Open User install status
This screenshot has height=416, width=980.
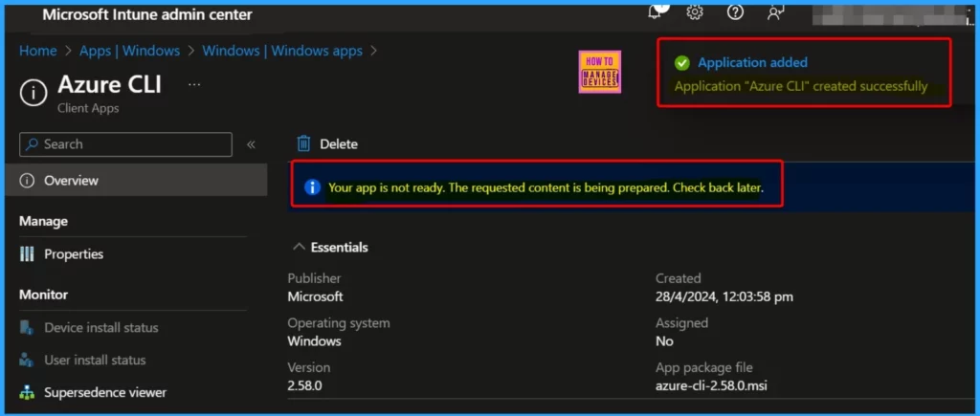point(95,360)
